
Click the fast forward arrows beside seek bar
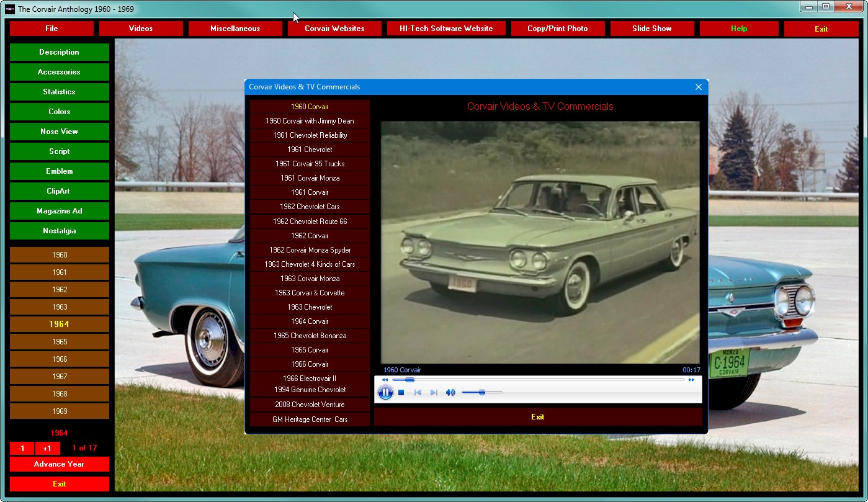pyautogui.click(x=691, y=380)
